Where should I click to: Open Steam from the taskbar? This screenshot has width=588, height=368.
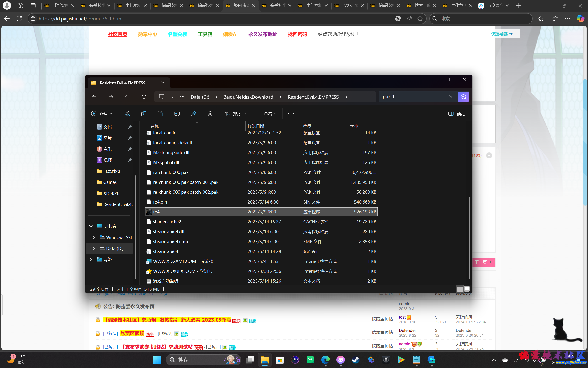[356, 359]
